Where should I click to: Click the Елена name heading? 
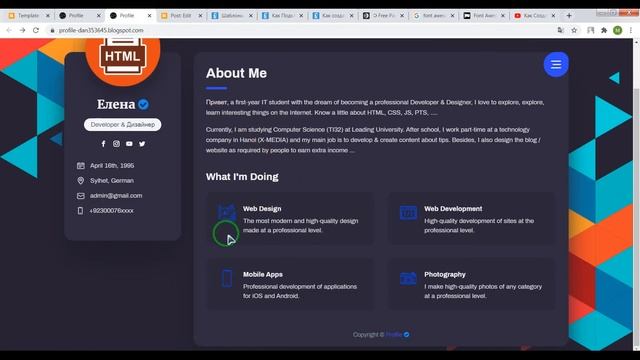click(x=116, y=104)
